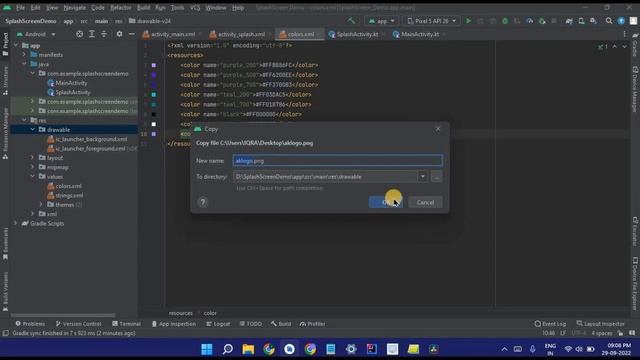Expand the mipmap folder

tap(33, 167)
